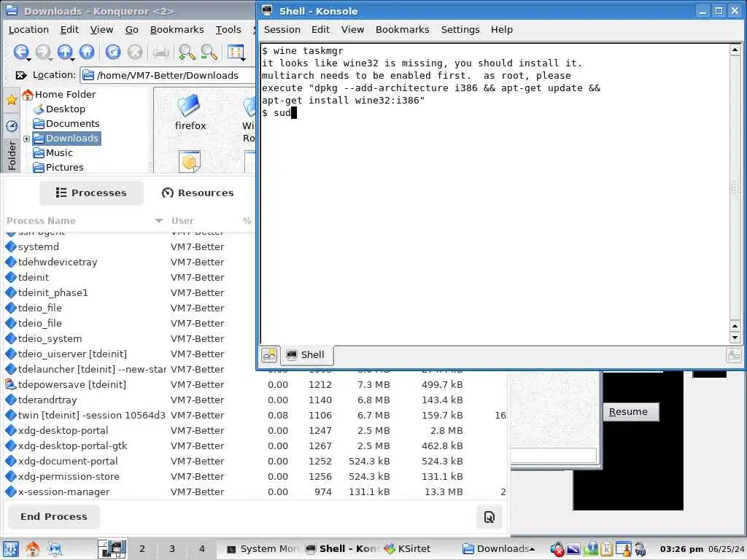
Task: Click the Print icon in Konqueror toolbar
Action: click(161, 52)
